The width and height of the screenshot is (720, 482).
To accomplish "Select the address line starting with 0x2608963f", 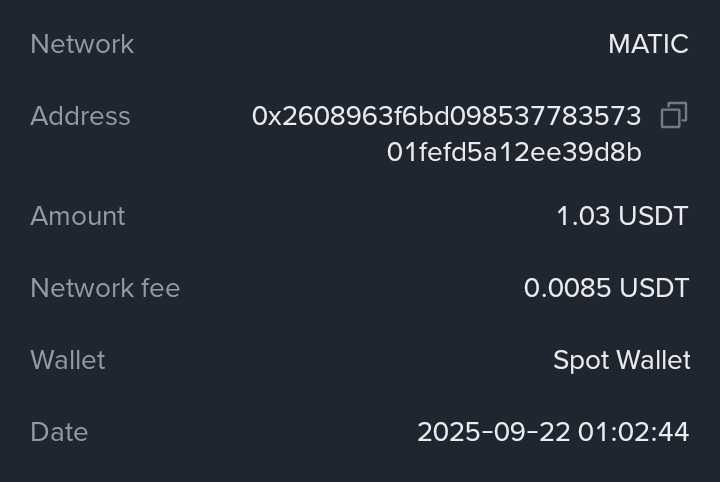I will click(x=446, y=116).
